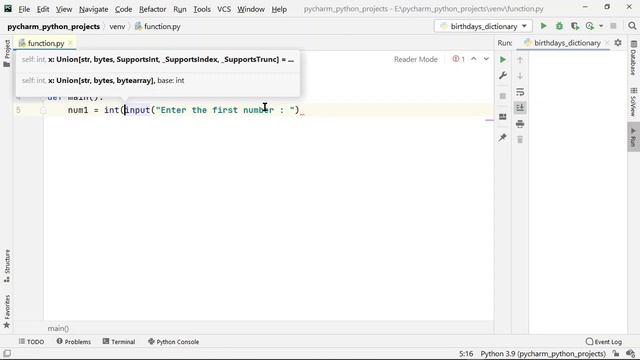The height and width of the screenshot is (360, 640).
Task: Open the Edit menu
Action: click(43, 9)
